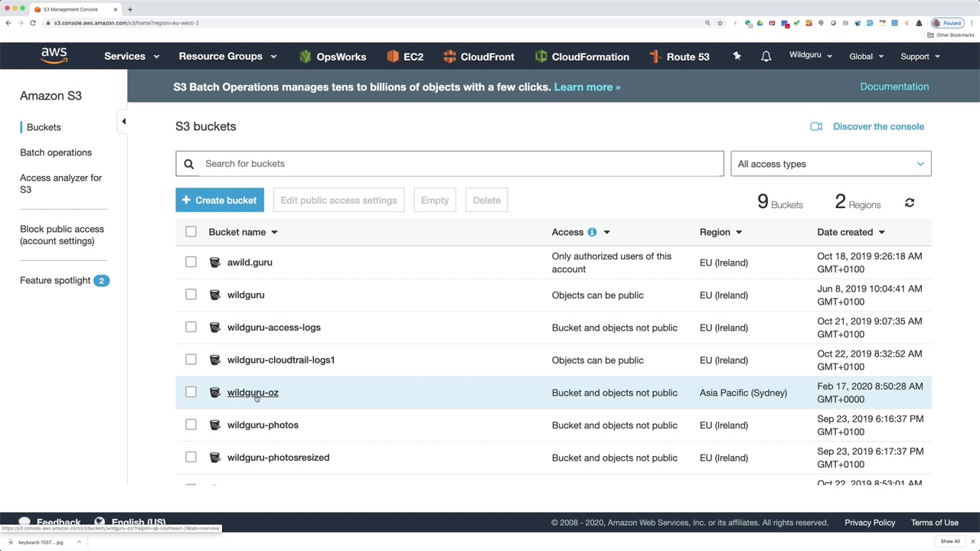Open Access analyzer for S3
This screenshot has height=551, width=980.
click(x=61, y=184)
